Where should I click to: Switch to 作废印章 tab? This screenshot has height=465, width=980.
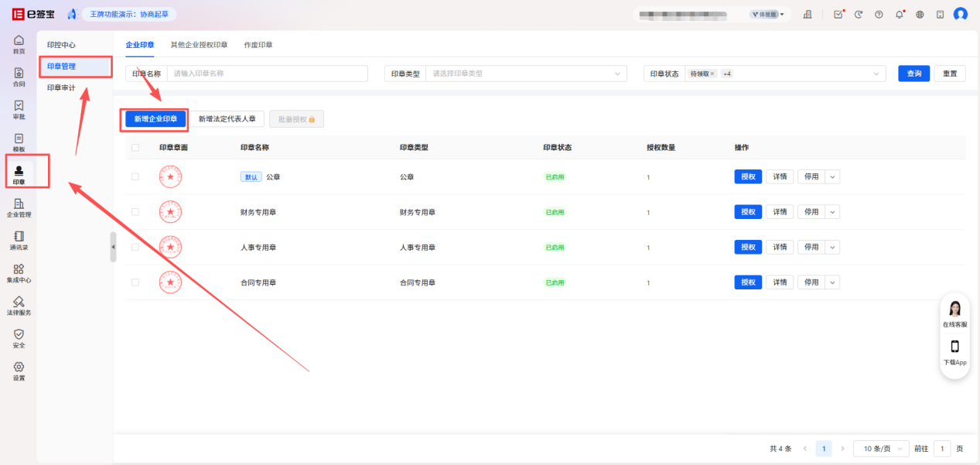pos(258,45)
